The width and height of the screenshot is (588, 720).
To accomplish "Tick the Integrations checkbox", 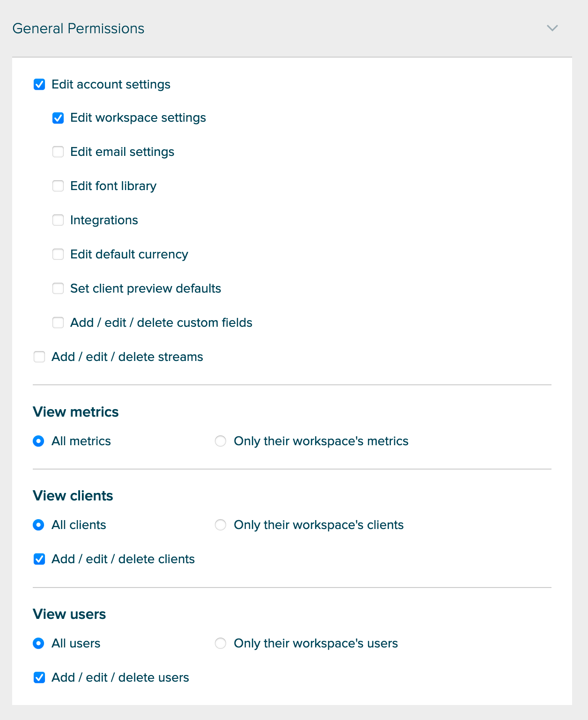I will [x=58, y=220].
